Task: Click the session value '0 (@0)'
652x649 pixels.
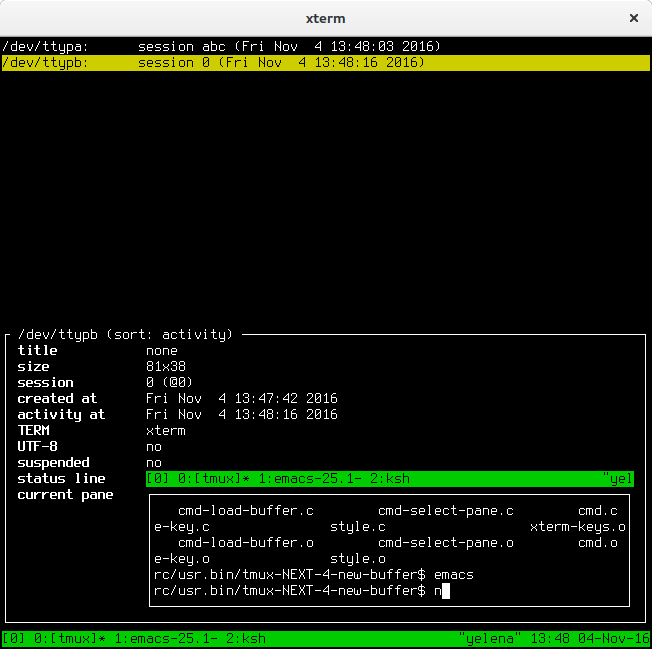Action: [170, 382]
